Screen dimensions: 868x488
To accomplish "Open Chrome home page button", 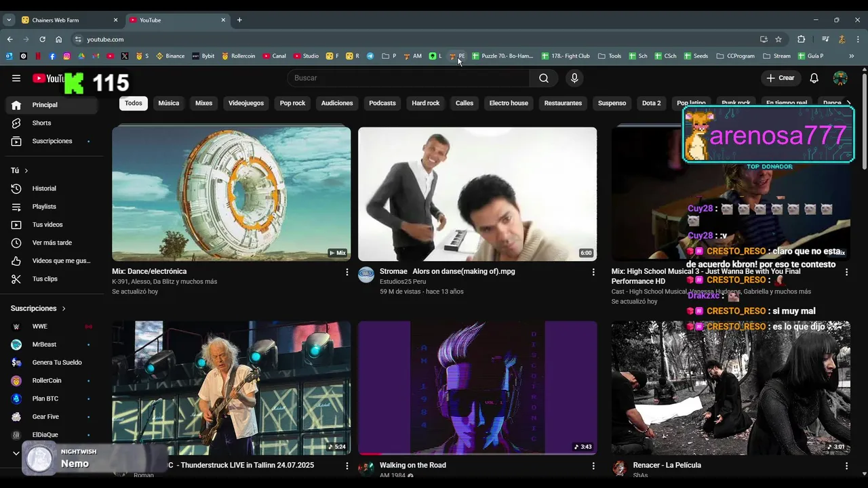I will (x=59, y=39).
